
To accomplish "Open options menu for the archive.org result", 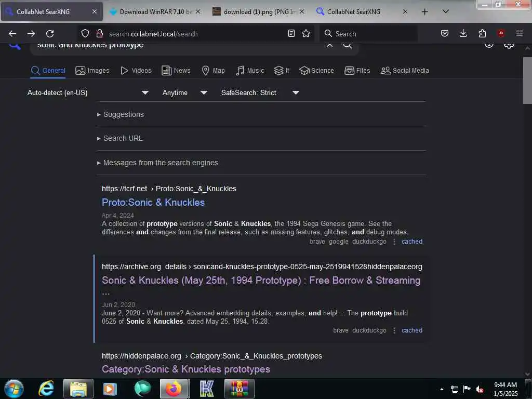I will coord(394,330).
